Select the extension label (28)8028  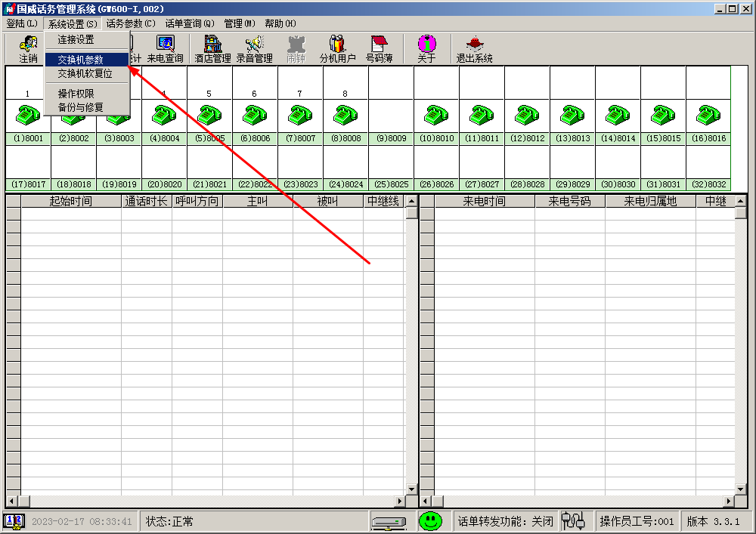point(527,184)
